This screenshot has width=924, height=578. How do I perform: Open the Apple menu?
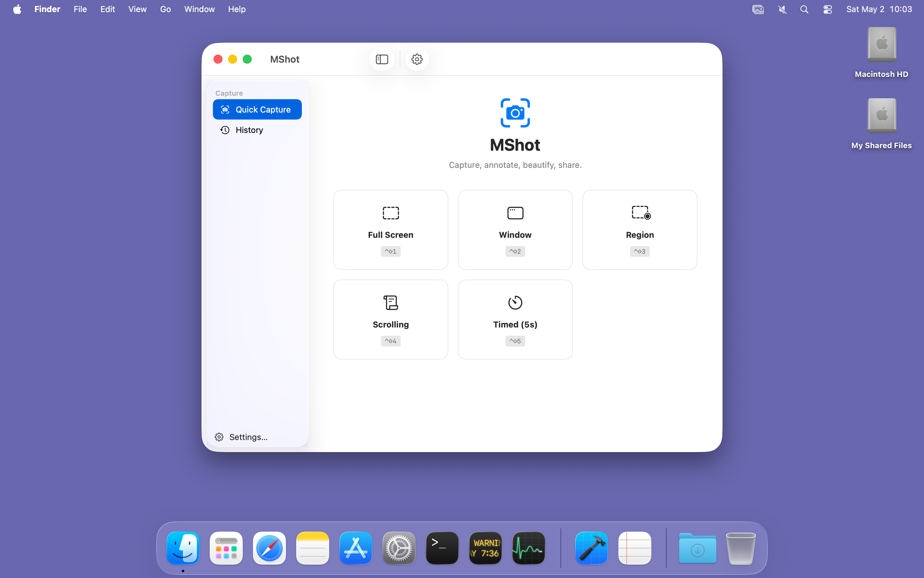pyautogui.click(x=17, y=9)
